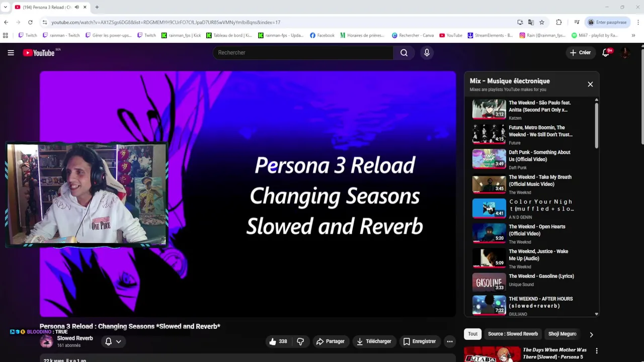The width and height of the screenshot is (644, 362).
Task: Select The Weeknd - Gasoline (Lyrics)
Action: 541,276
